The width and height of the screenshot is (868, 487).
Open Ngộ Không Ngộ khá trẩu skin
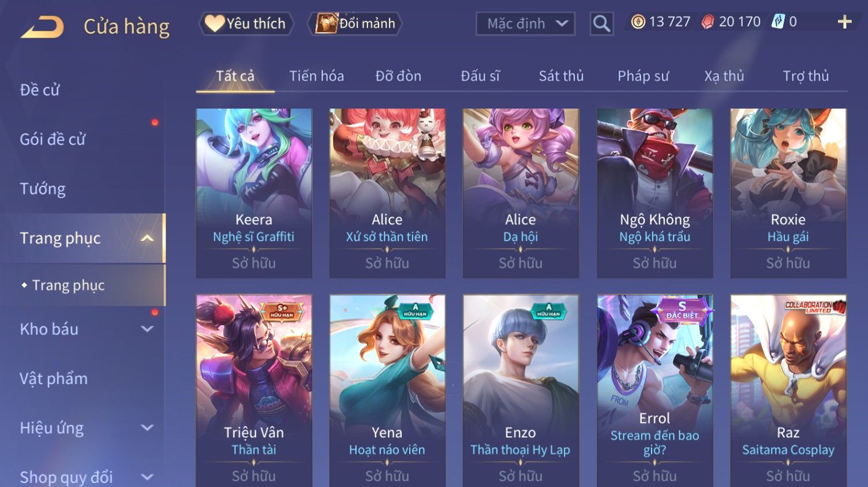654,193
